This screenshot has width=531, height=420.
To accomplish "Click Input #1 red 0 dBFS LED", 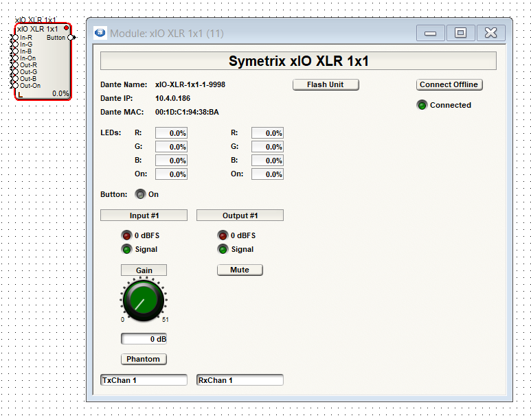I will click(x=126, y=235).
